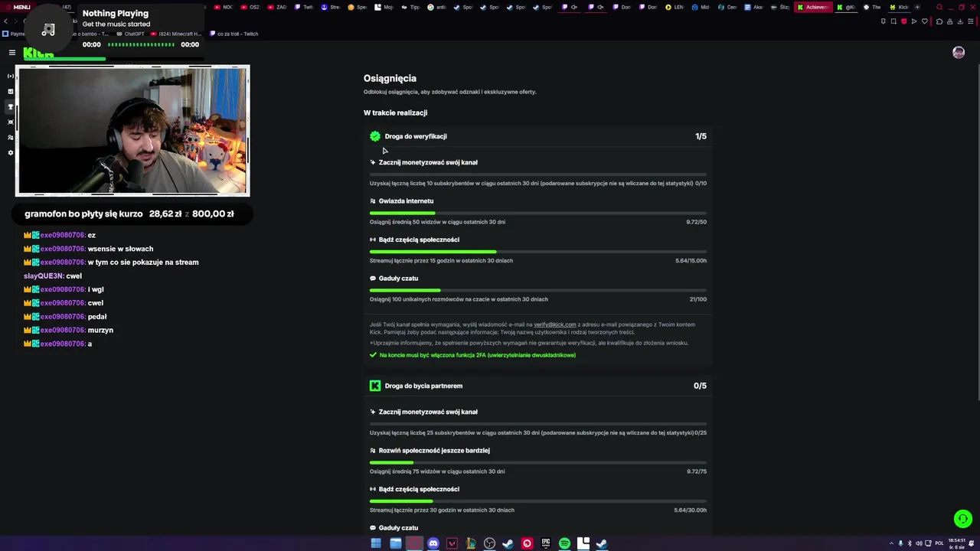Screen dimensions: 980x551
Task: Expand the Droga do bycia partnerem section
Action: pyautogui.click(x=538, y=386)
